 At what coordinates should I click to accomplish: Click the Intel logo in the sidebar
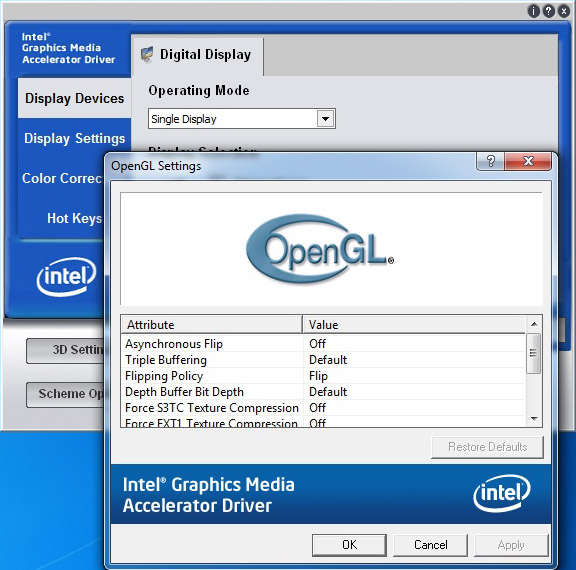pos(66,276)
